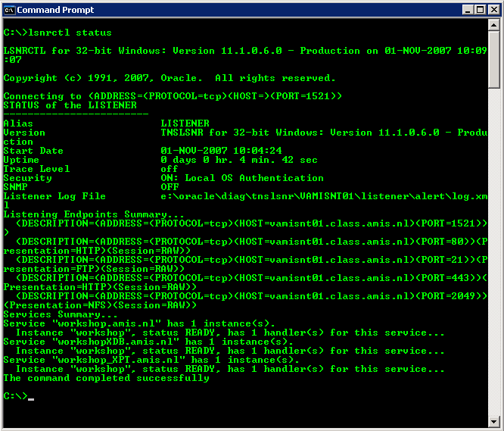Click the typed 'lsnrctl status' command

point(70,33)
